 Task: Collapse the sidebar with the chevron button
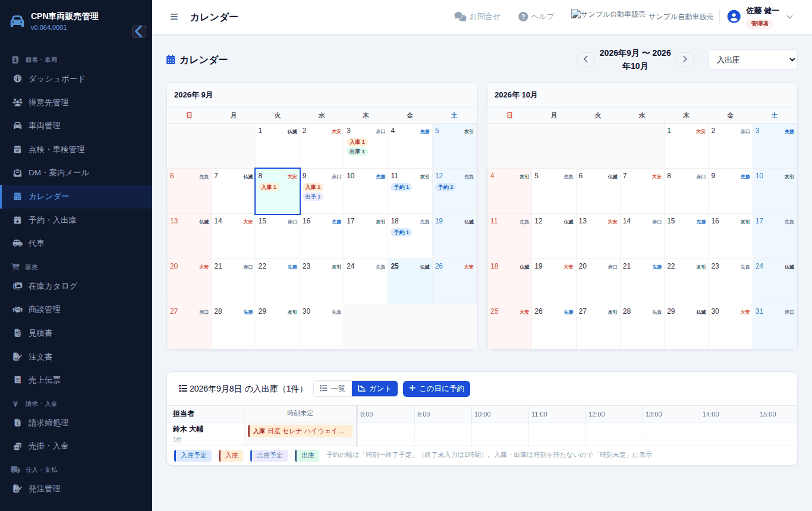139,31
